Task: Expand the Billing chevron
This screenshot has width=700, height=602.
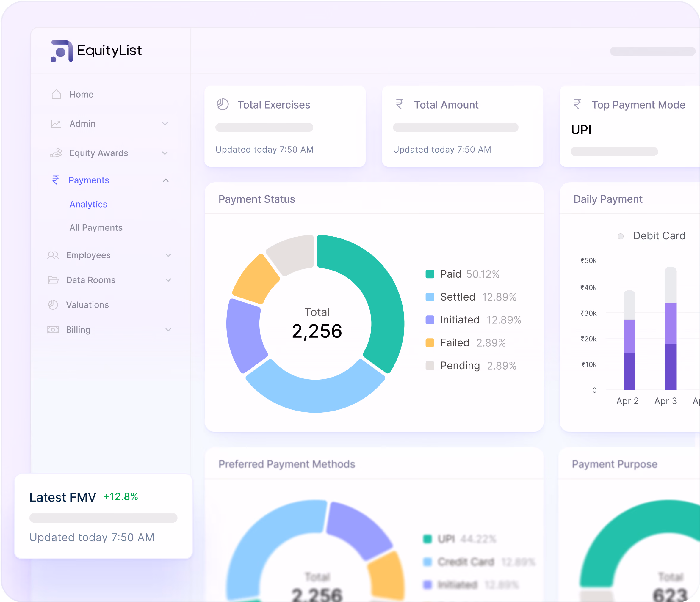Action: click(168, 330)
